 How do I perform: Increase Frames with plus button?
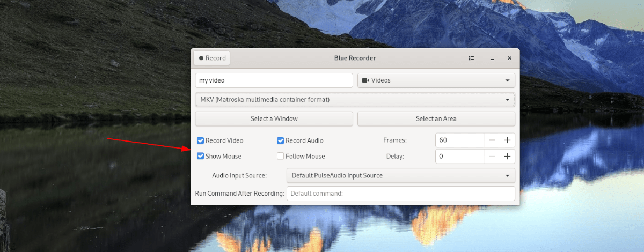click(x=507, y=140)
